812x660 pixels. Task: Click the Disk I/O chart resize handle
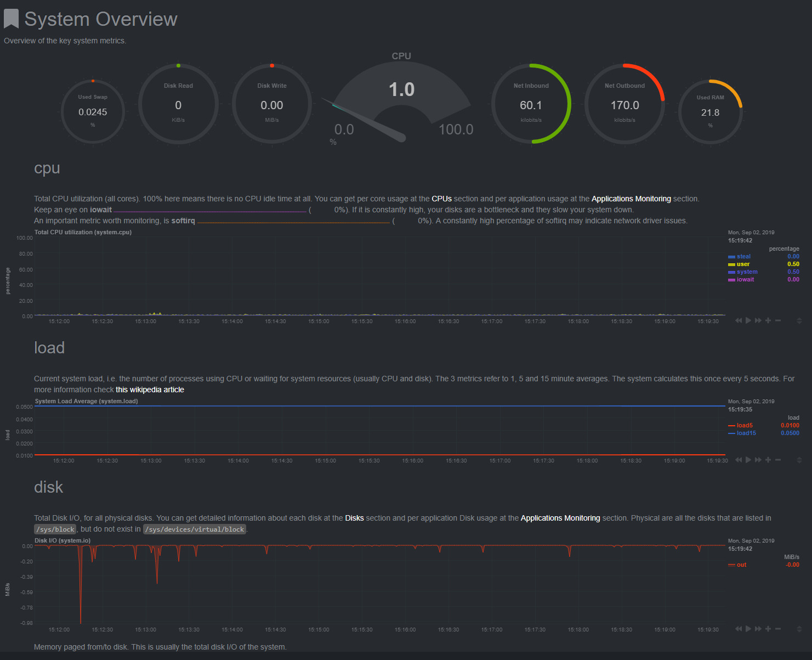coord(799,629)
